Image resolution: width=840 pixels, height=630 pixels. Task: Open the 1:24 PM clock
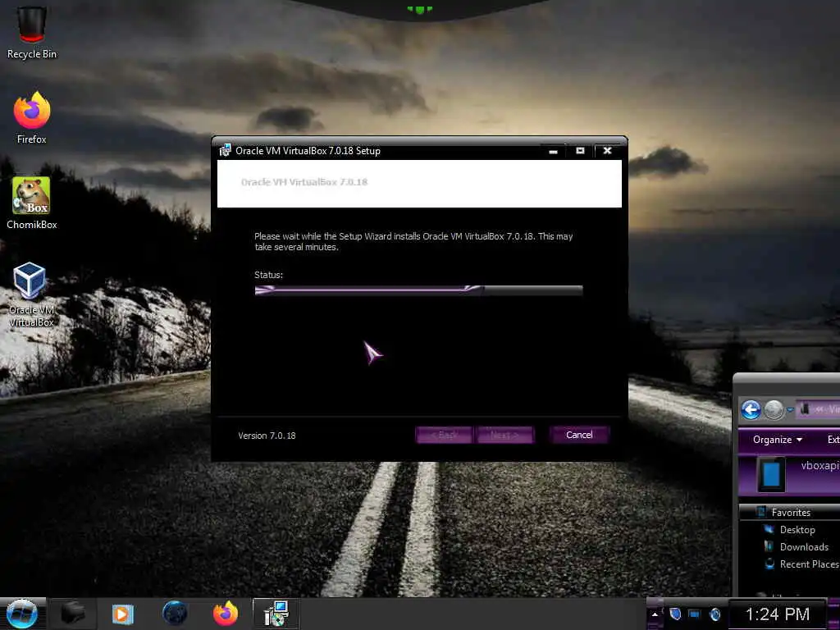[x=778, y=614]
